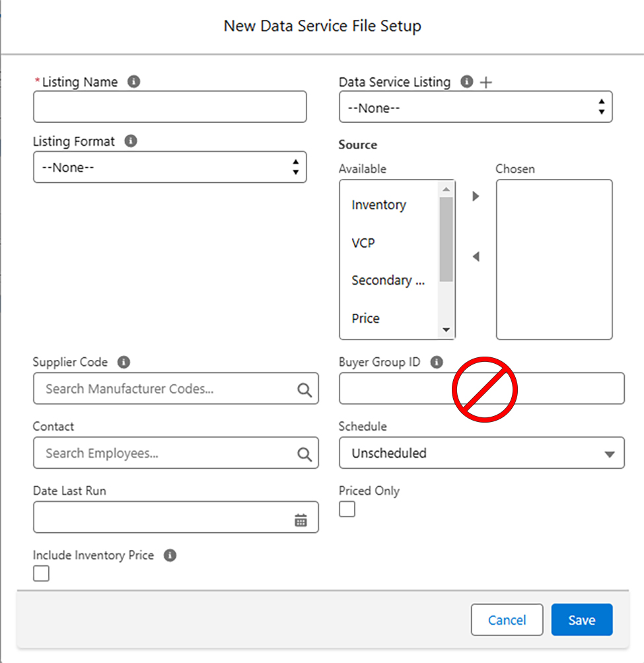Expand the Schedule dropdown showing Unscheduled
644x663 pixels.
(x=482, y=453)
